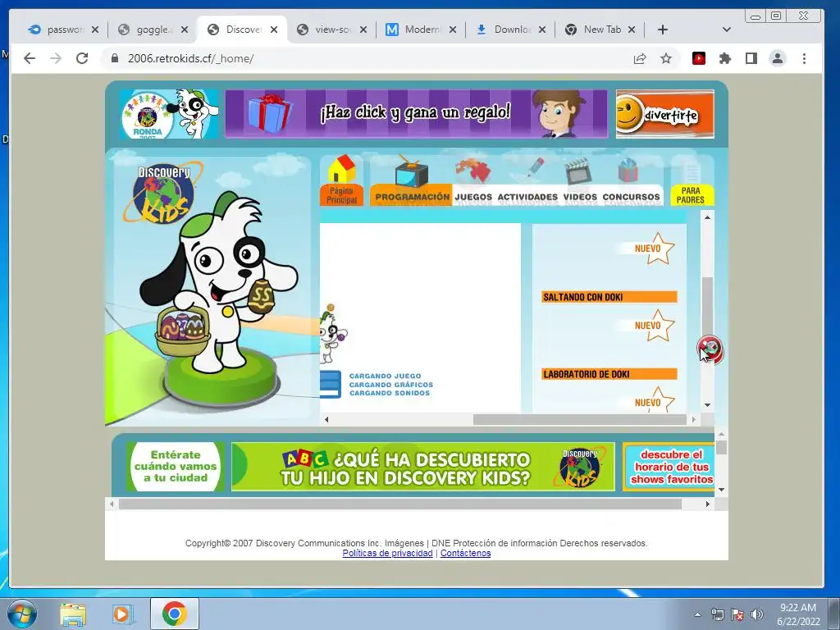Click right arrow of games panel horizontal scrollbar

tap(694, 419)
